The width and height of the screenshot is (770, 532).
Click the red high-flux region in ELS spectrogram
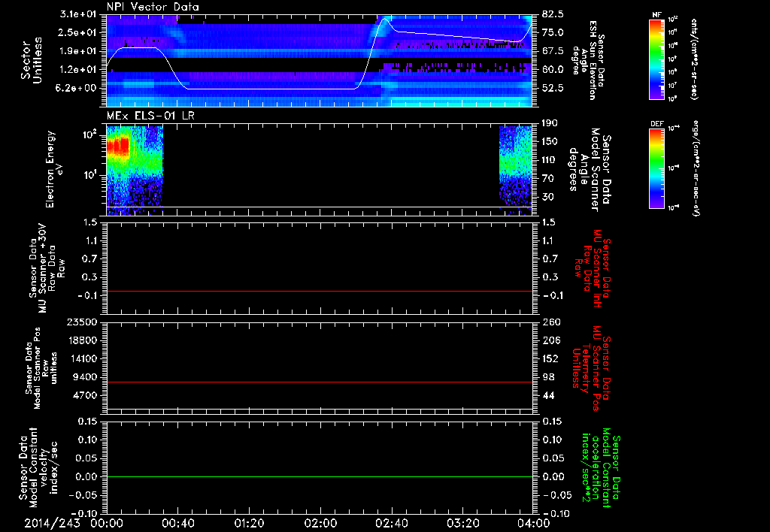118,146
